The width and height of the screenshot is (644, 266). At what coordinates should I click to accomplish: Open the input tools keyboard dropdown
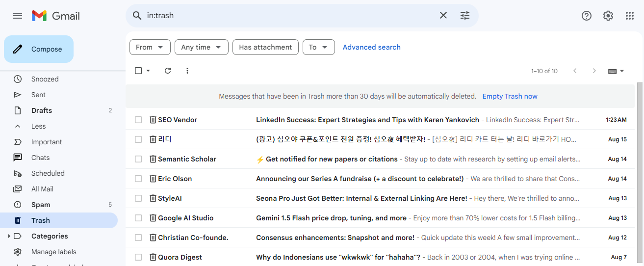coord(616,71)
